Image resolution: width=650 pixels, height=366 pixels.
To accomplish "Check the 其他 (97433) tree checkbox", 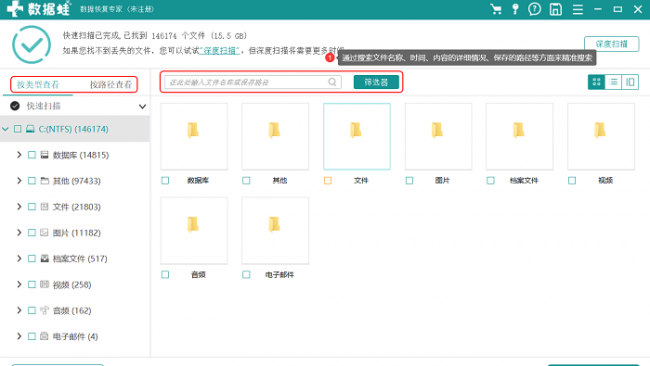I will pyautogui.click(x=32, y=181).
